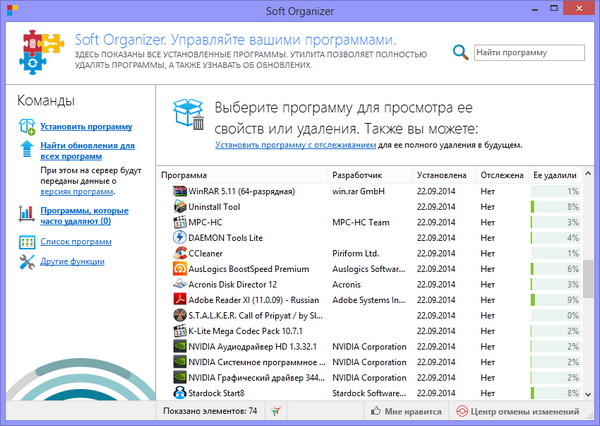Click the often-removed programs chart icon
Image resolution: width=600 pixels, height=426 pixels.
coord(25,213)
